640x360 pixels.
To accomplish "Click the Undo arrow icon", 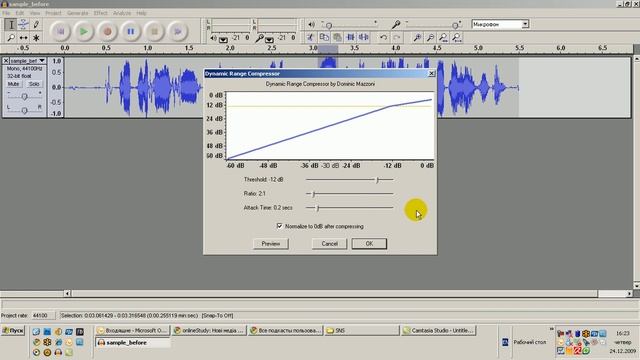I will [x=383, y=38].
